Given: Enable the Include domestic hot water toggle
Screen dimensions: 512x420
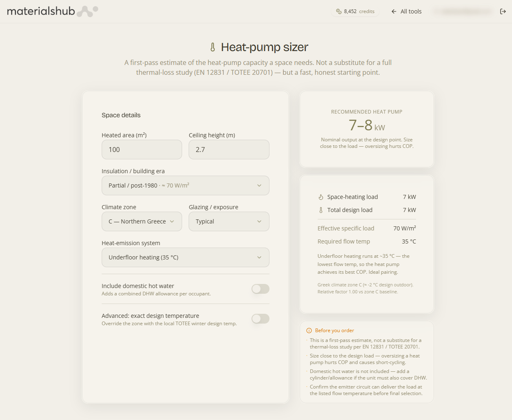Looking at the screenshot, I should tap(260, 289).
